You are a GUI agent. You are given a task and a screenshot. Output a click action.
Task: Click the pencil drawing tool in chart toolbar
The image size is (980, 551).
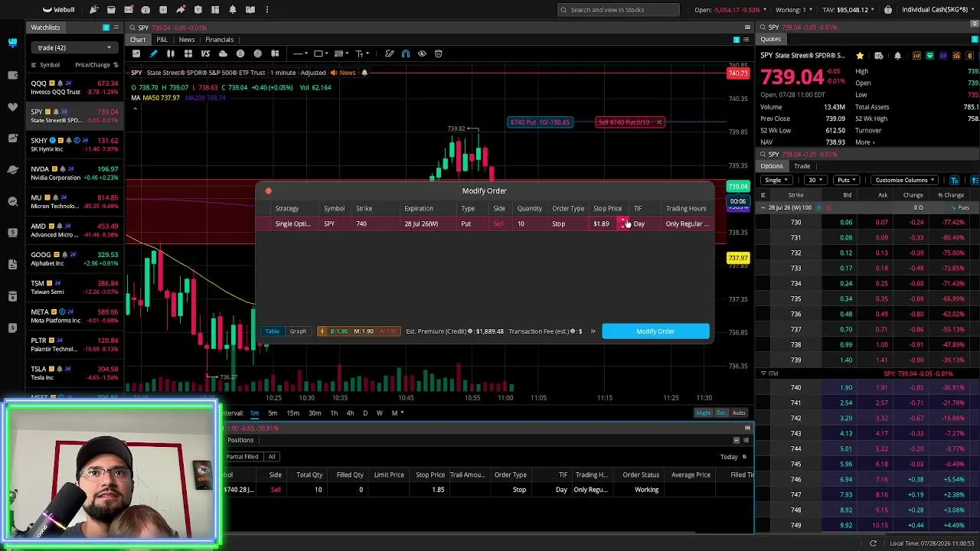click(153, 54)
